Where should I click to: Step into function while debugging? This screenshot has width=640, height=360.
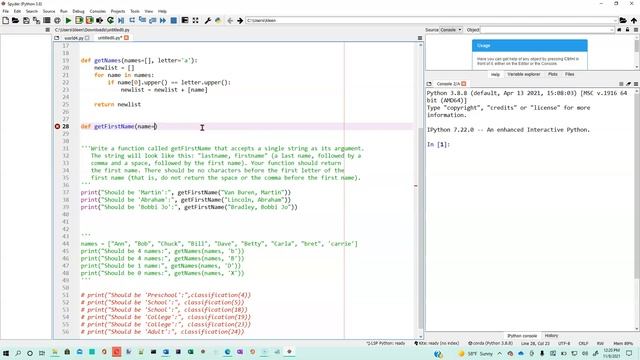[x=142, y=20]
